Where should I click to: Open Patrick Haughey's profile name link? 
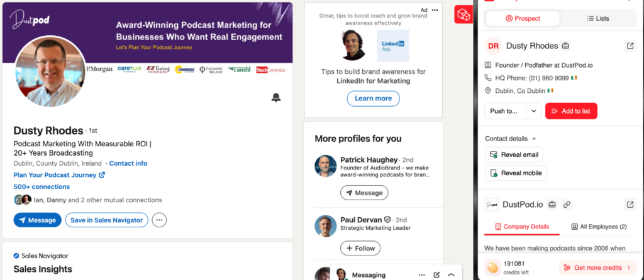click(x=369, y=160)
